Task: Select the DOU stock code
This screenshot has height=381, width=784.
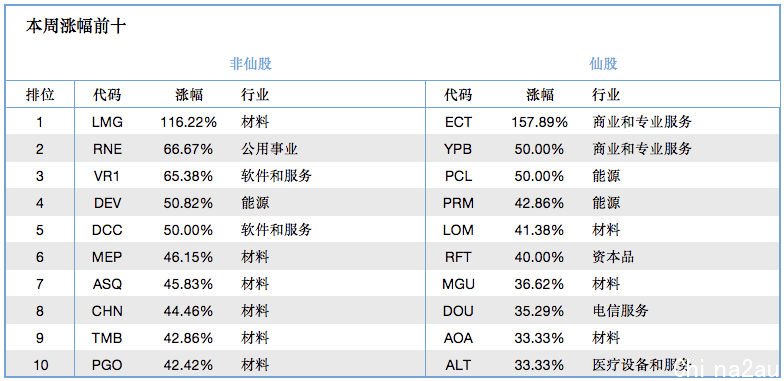Action: 458,311
